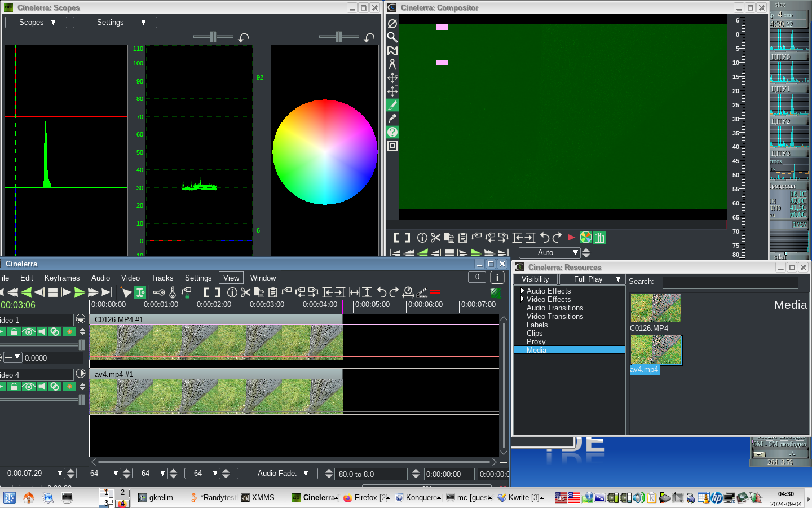
Task: Open the Scopes dropdown menu
Action: pos(36,23)
